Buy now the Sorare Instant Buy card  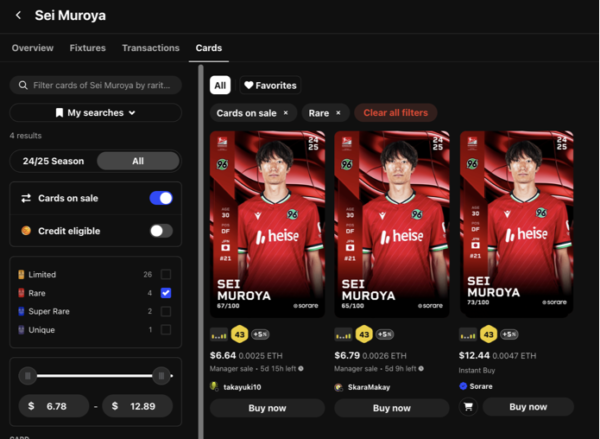[528, 407]
